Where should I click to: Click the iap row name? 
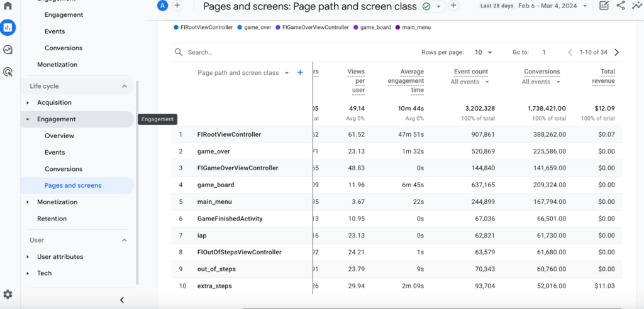point(201,236)
